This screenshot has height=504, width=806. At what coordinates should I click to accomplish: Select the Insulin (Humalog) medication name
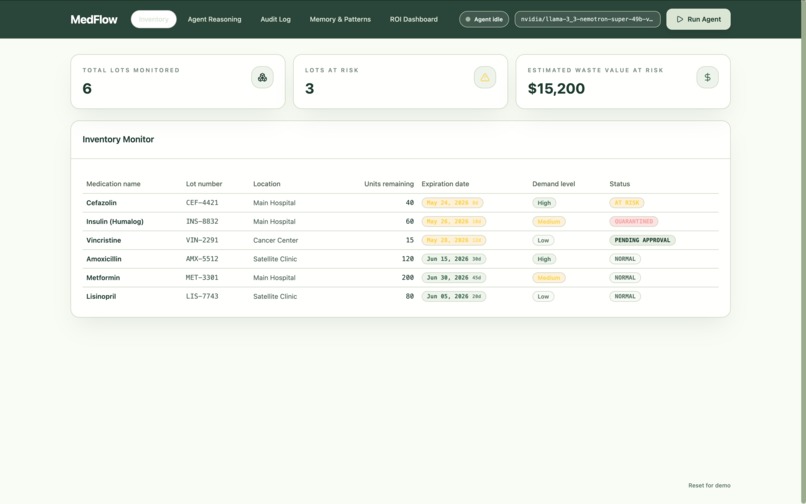(x=115, y=221)
